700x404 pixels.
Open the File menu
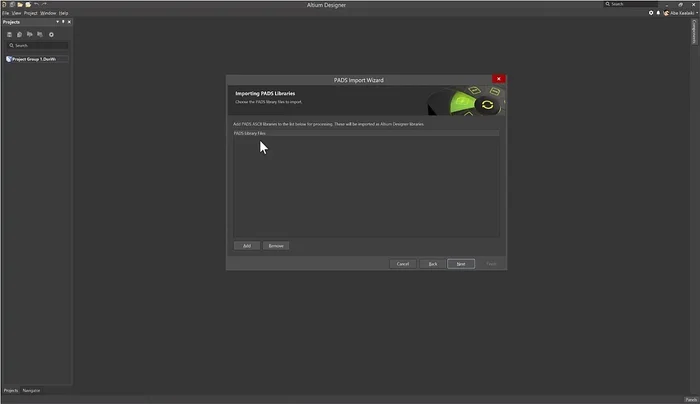click(x=5, y=13)
